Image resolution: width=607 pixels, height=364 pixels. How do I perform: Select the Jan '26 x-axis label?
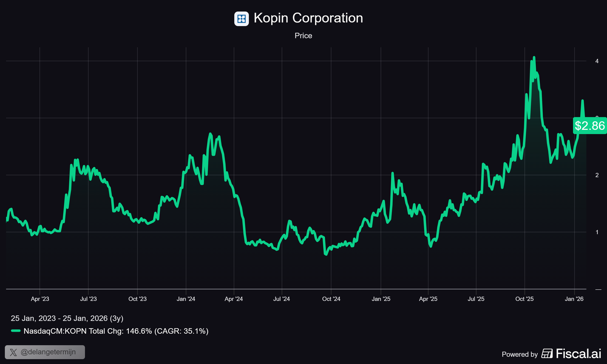574,299
